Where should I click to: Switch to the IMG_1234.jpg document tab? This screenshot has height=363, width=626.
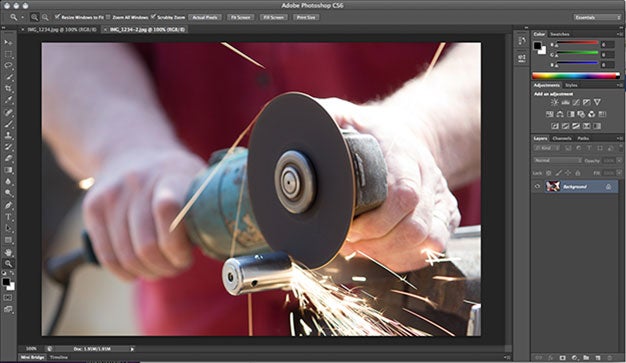62,29
